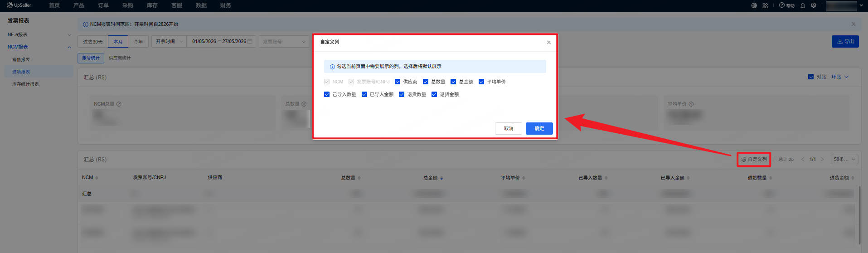
Task: Uncheck the 已导入金额 column checkbox
Action: pos(364,94)
